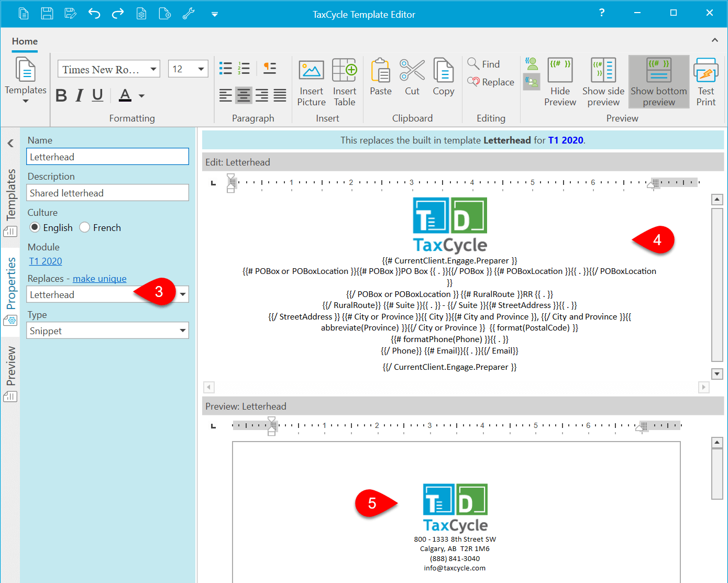Paste from clipboard
Screen dimensions: 728x583
(381, 77)
